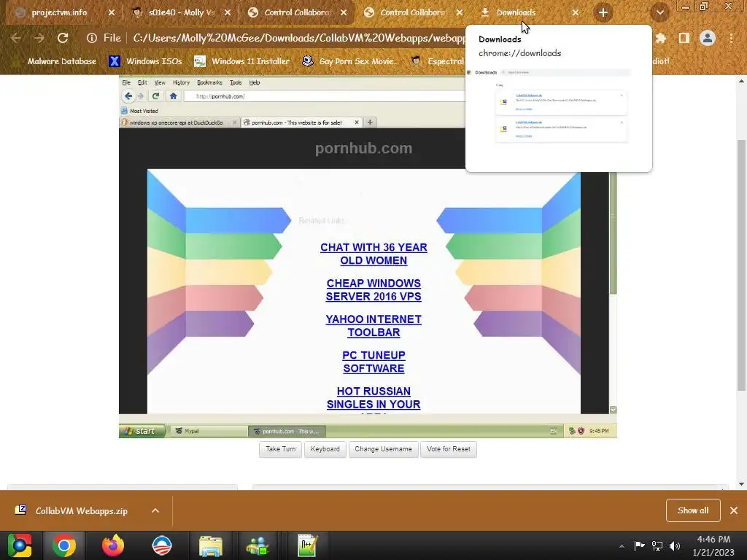The image size is (747, 560).
Task: Open Edit menu in VM browser
Action: point(142,82)
